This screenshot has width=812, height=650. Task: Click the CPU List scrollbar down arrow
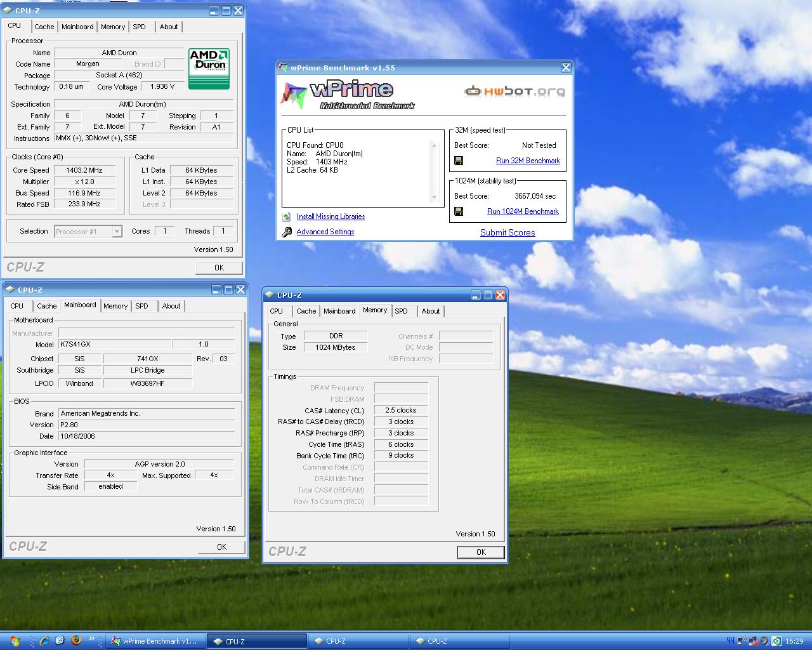coord(435,197)
